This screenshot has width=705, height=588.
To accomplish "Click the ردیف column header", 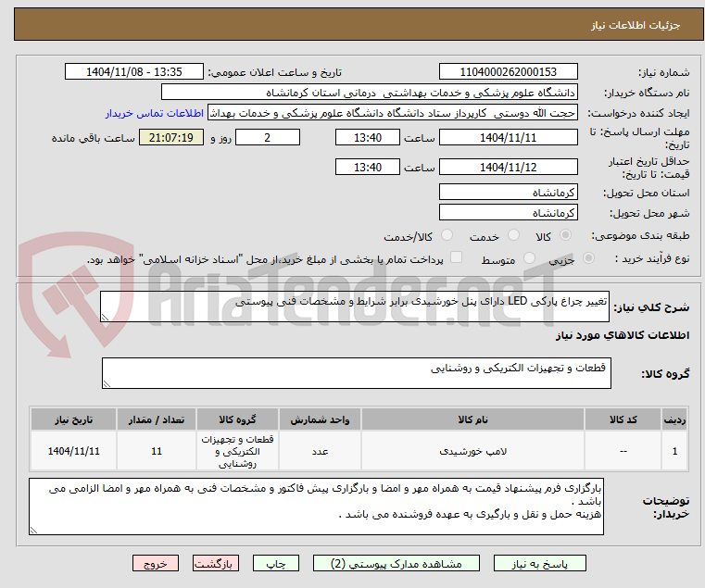I will [674, 419].
